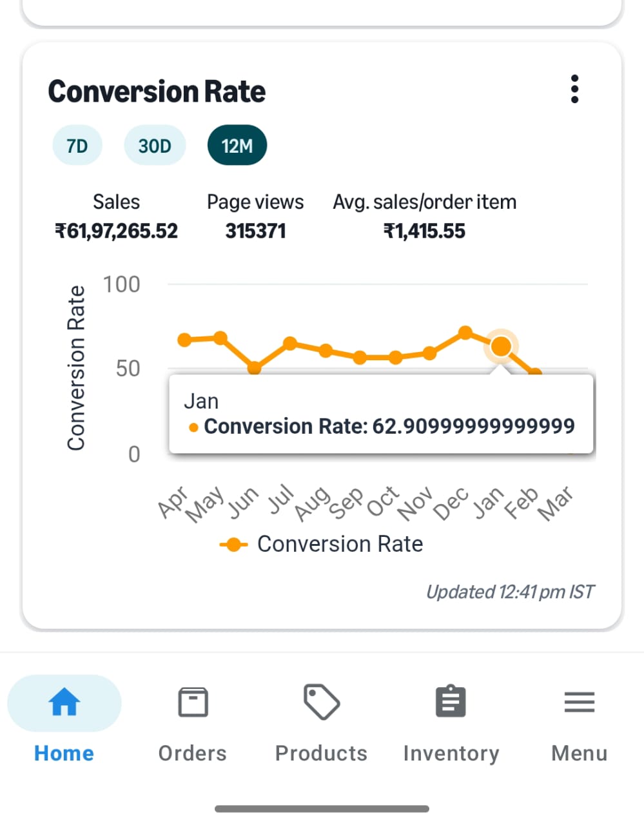Click the highlighted Jan data point marker
644x825 pixels.
501,346
